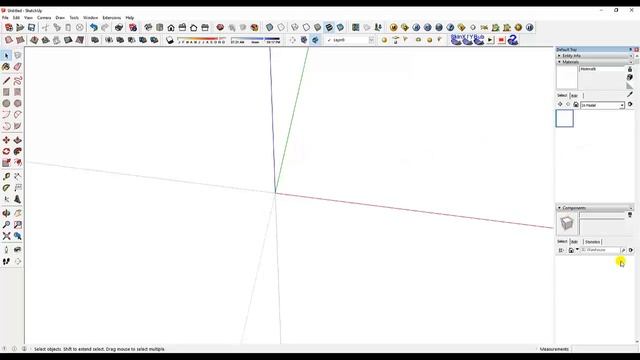Open the Camera menu
Image resolution: width=640 pixels, height=360 pixels.
tap(44, 18)
